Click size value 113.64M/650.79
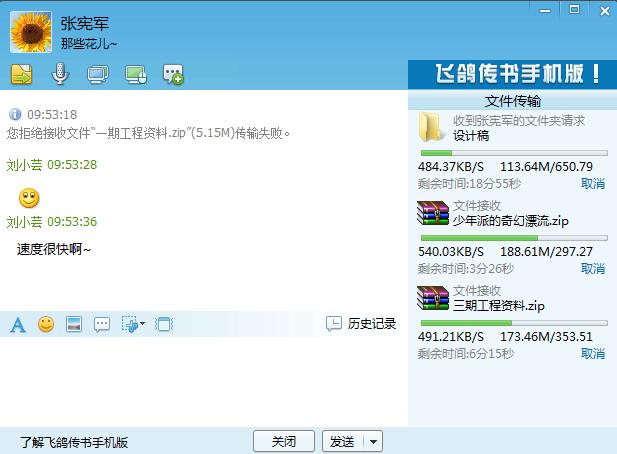617x454 pixels. pos(547,166)
